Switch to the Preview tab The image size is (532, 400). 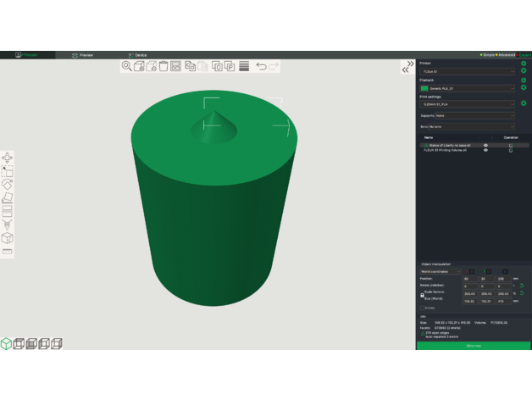coord(83,55)
